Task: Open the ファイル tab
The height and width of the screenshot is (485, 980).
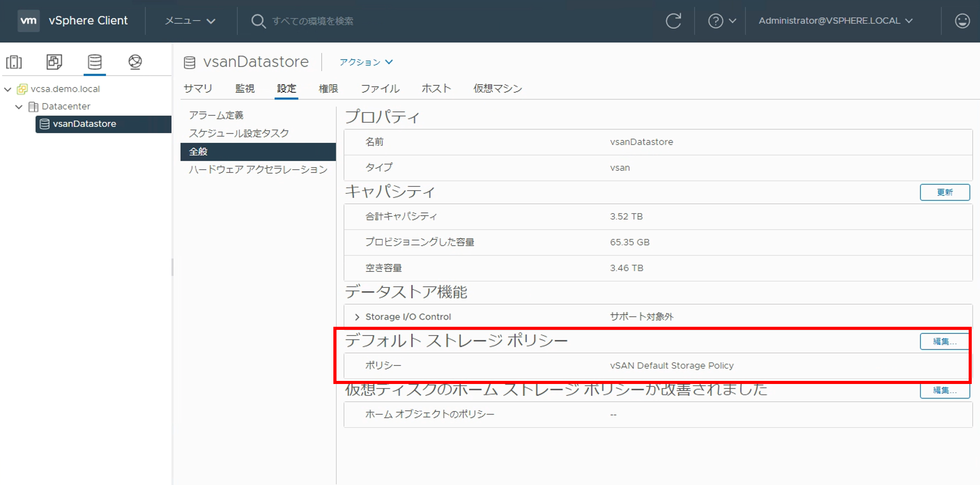Action: (x=380, y=89)
